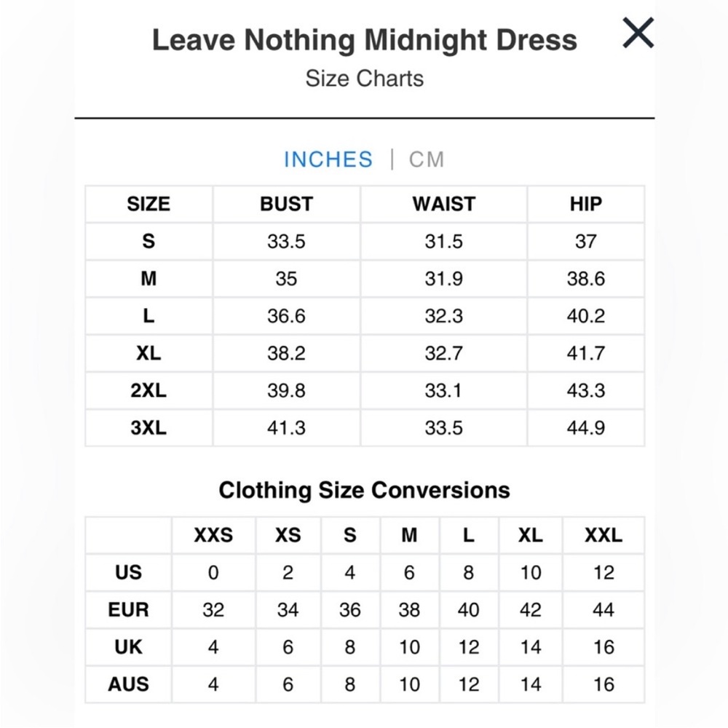728x728 pixels.
Task: Click the Clothing Size Conversions heading
Action: click(x=365, y=490)
